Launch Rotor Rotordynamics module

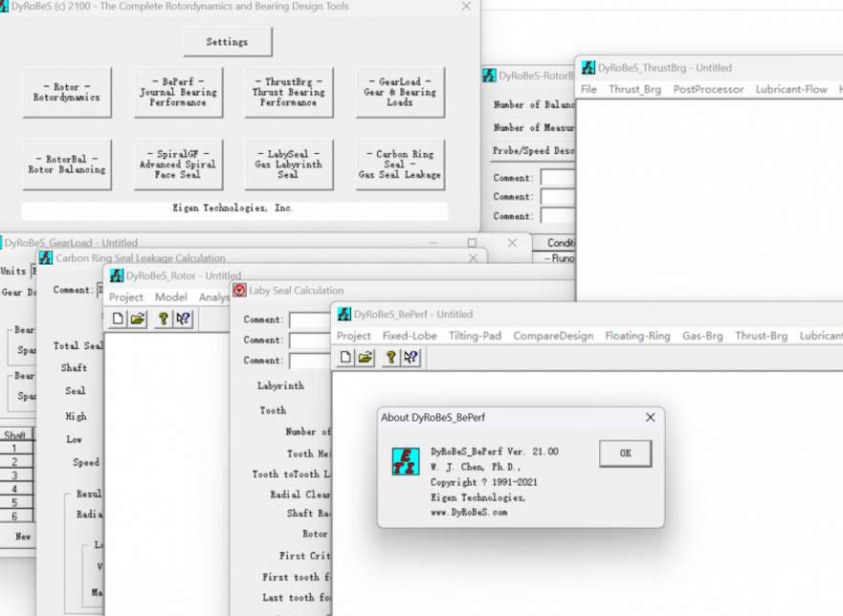67,92
